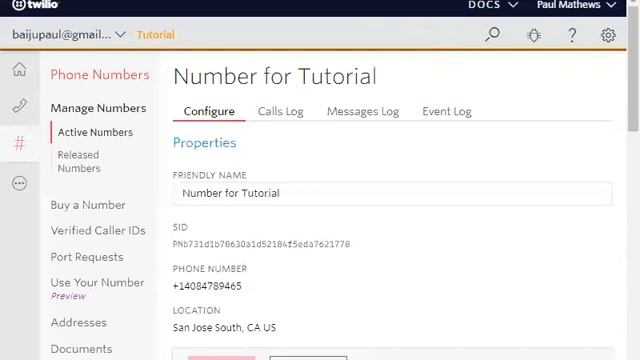
Task: Open the all products ellipsis icon
Action: point(19,183)
